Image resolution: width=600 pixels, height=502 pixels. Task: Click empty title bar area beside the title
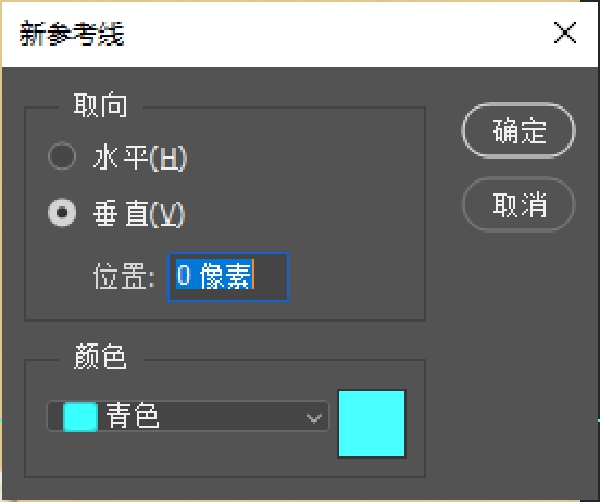coord(330,33)
